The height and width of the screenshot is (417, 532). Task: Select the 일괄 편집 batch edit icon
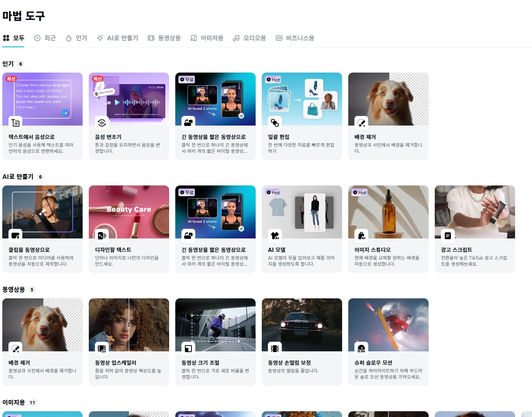pos(275,123)
